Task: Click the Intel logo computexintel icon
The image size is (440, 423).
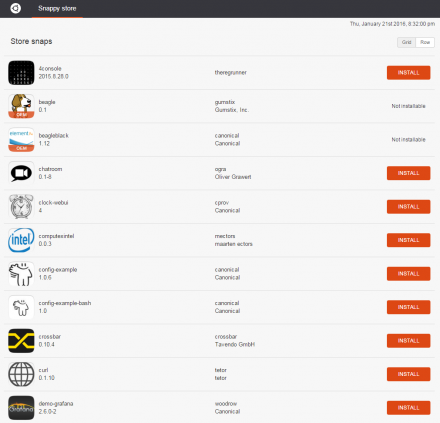Action: point(21,240)
